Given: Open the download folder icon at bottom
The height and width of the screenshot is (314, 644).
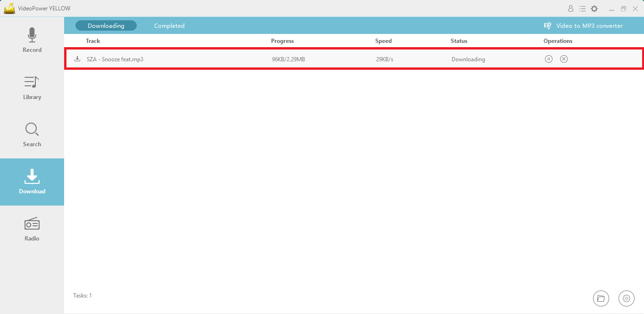Looking at the screenshot, I should point(601,298).
